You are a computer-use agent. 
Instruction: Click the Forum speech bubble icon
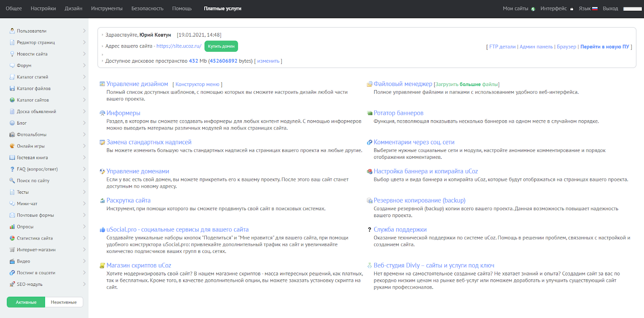click(x=12, y=66)
